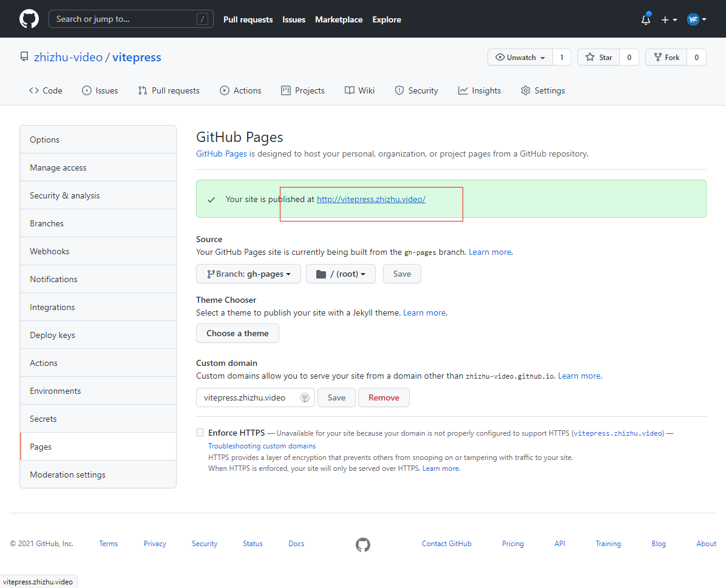Open published site link vitepress.zhizhu.video
The height and width of the screenshot is (588, 726).
click(371, 199)
